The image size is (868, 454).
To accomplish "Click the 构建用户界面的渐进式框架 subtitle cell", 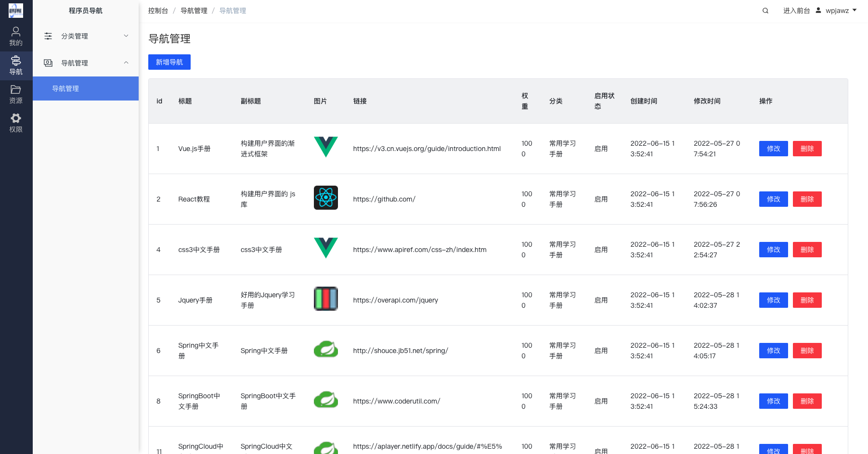I will pos(268,149).
